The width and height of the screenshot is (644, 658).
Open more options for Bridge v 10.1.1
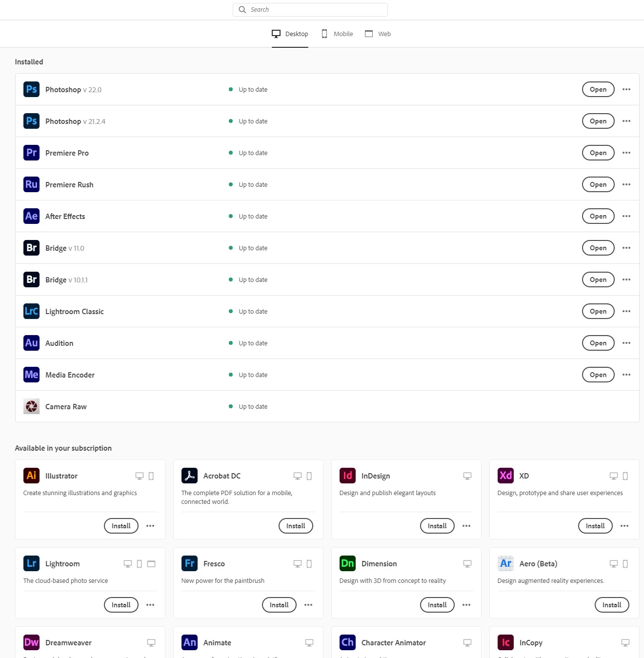[x=626, y=279]
